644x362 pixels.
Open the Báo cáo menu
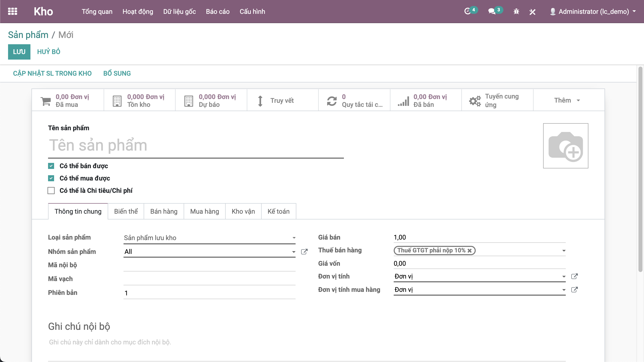pyautogui.click(x=218, y=12)
